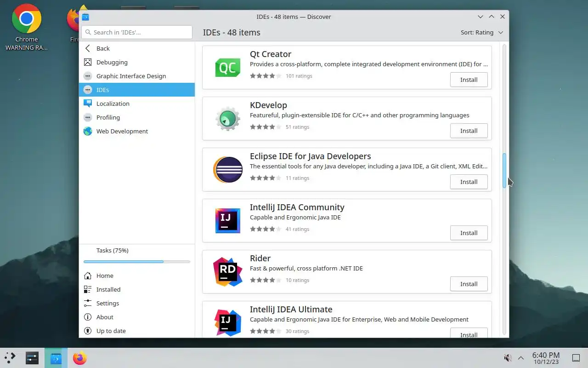This screenshot has height=368, width=588.
Task: Click the Qt Creator app icon
Action: tap(228, 68)
